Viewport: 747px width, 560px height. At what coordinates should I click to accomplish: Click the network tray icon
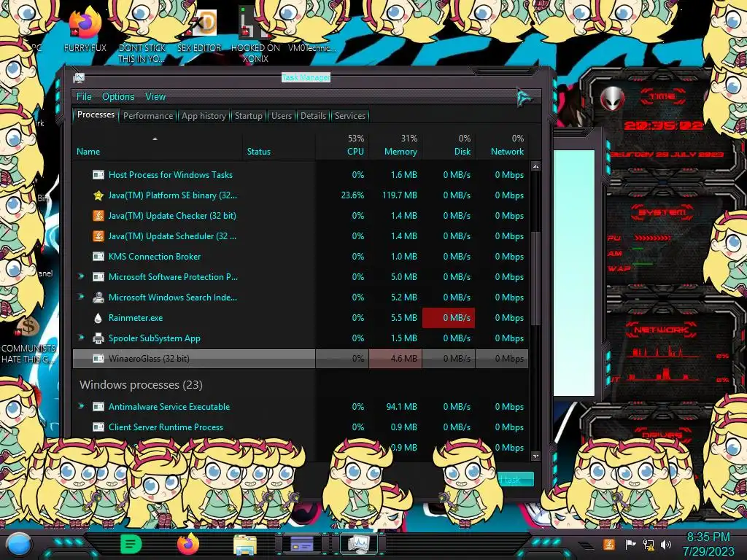pyautogui.click(x=649, y=545)
